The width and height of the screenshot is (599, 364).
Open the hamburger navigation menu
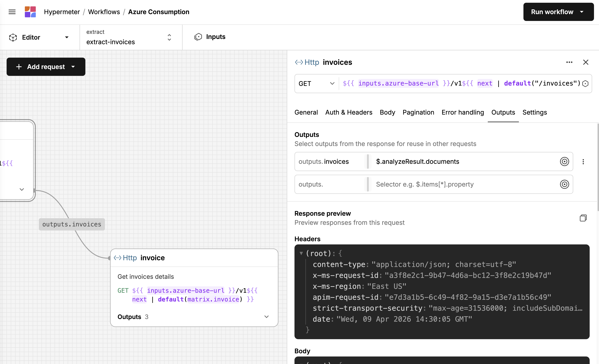pos(12,12)
